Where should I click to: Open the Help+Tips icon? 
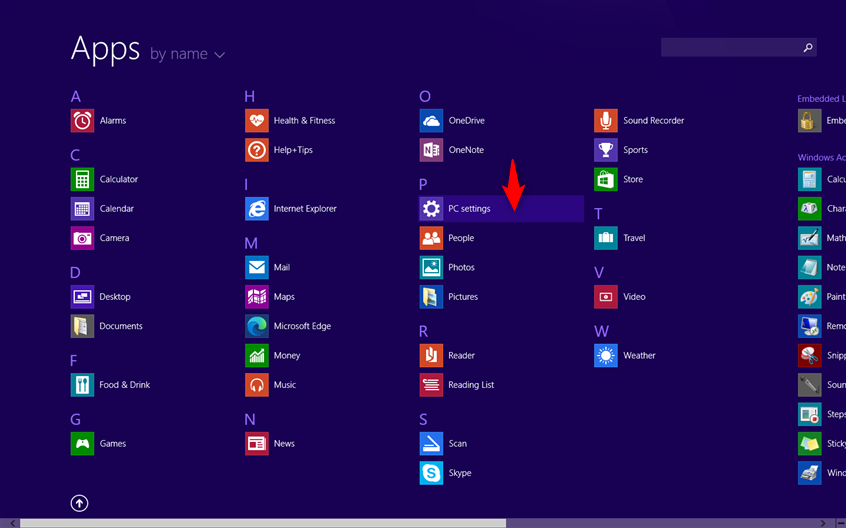pos(257,150)
